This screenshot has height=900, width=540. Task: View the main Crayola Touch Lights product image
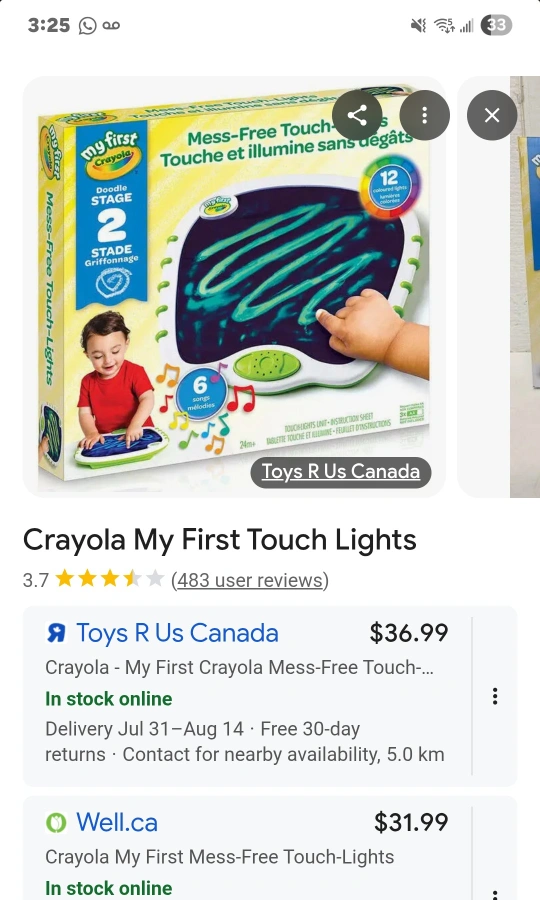point(234,286)
